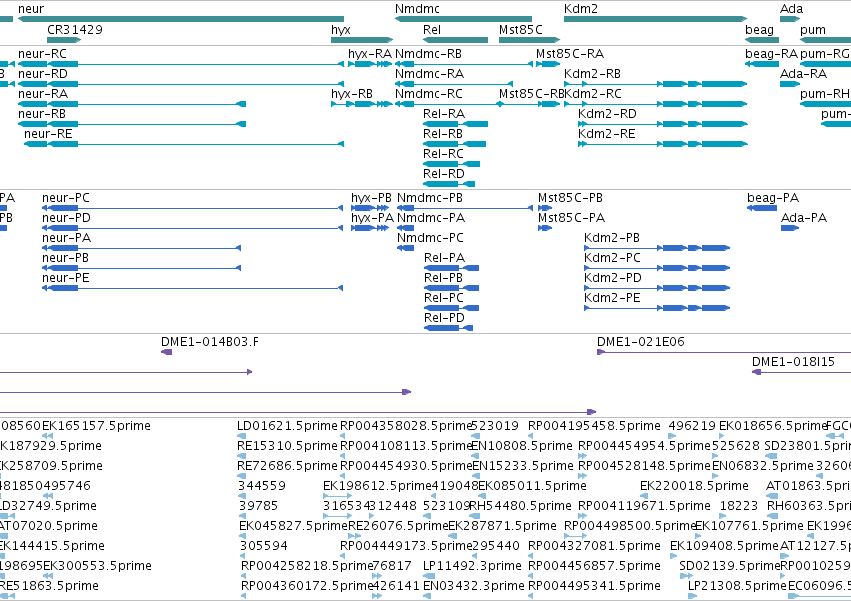Click the Ada-PA protein feature

click(790, 228)
